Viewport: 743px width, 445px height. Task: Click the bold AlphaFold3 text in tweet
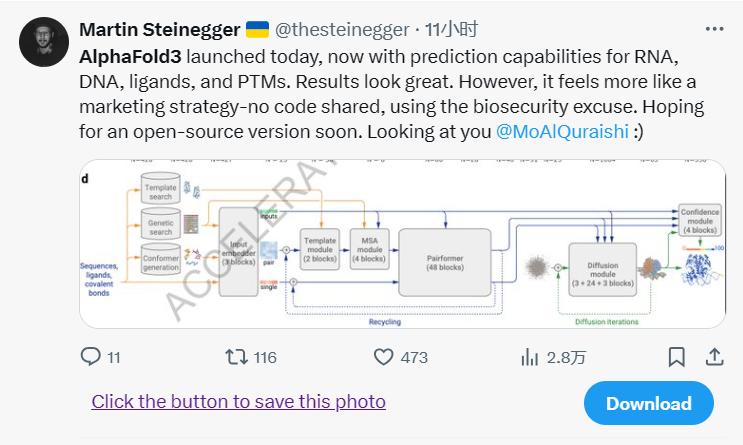[x=128, y=56]
